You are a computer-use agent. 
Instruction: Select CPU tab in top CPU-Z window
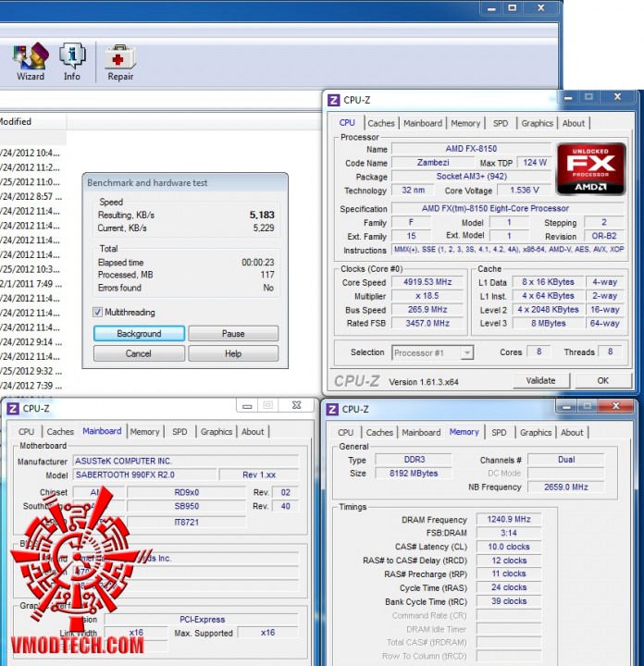(347, 123)
